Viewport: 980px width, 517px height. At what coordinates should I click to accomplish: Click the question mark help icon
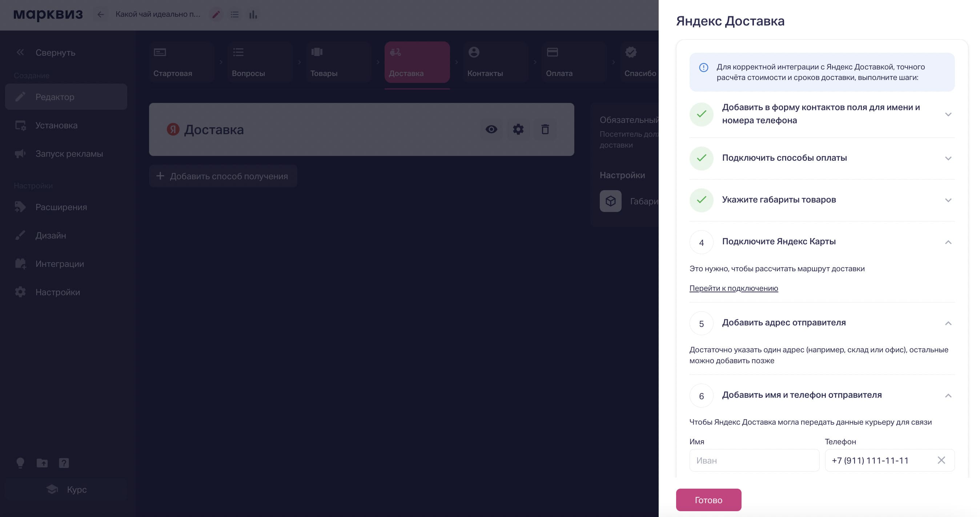[64, 462]
